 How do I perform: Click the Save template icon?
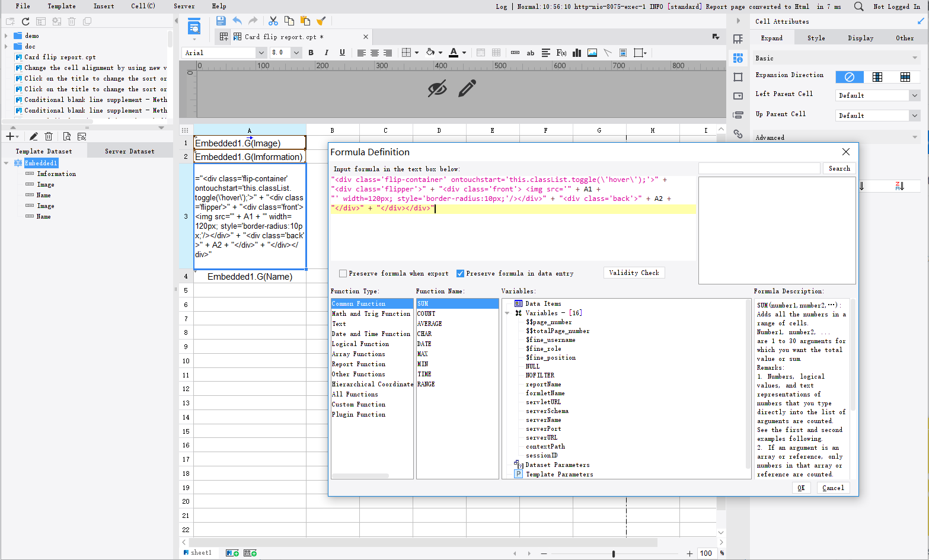[221, 21]
